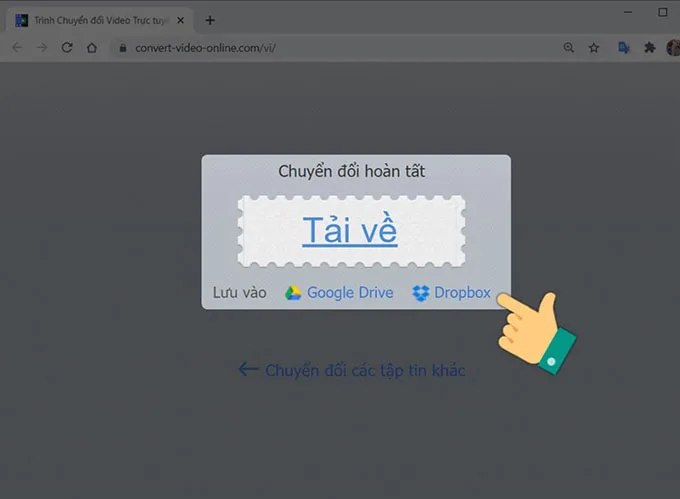Maximize the browser window
Screen dimensions: 680x499
[663, 12]
